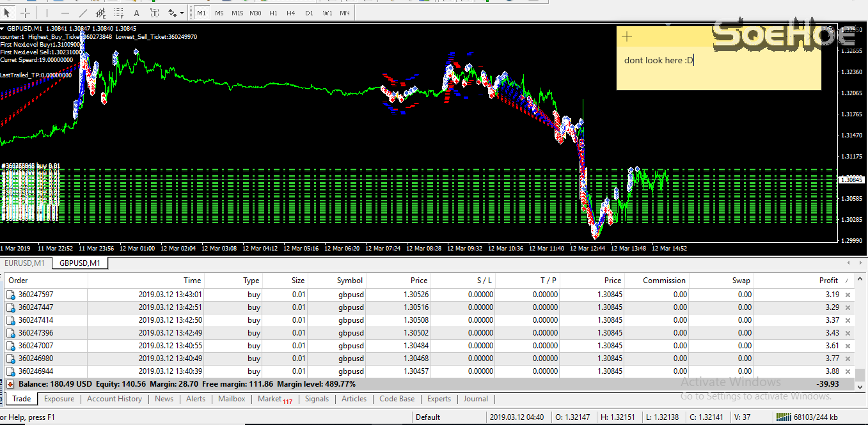The width and height of the screenshot is (868, 425).
Task: Select the Horizontal Line drawing tool
Action: (64, 12)
